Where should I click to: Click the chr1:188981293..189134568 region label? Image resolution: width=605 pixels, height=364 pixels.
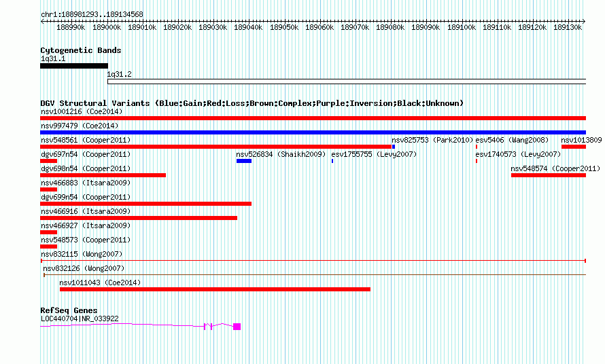[x=92, y=14]
